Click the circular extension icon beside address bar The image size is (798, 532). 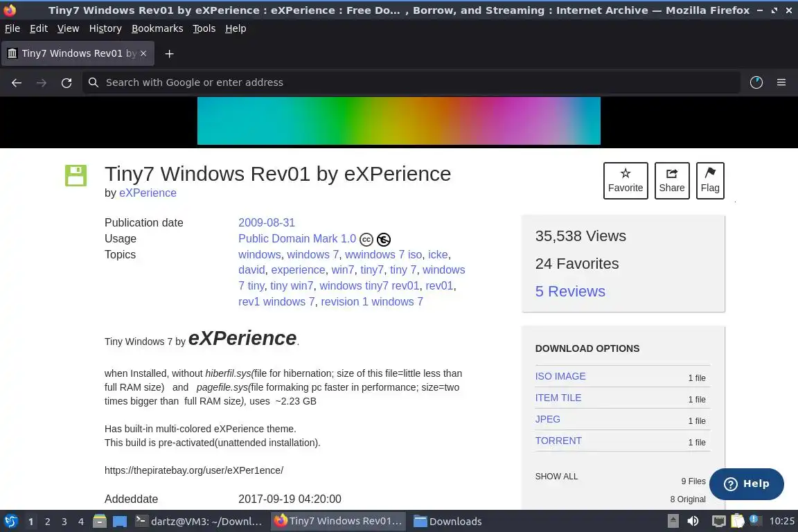pos(756,82)
